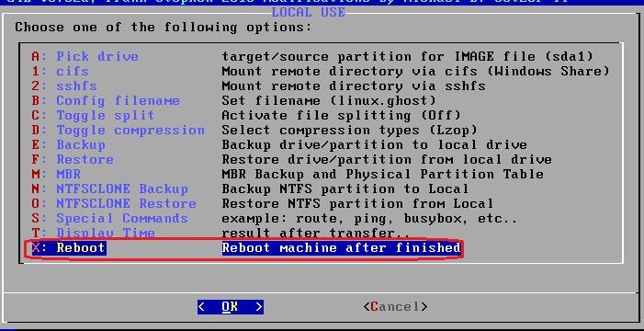Click 'Set filename (linux.ghost)' description
Screen dimensions: 644x331
click(x=329, y=101)
